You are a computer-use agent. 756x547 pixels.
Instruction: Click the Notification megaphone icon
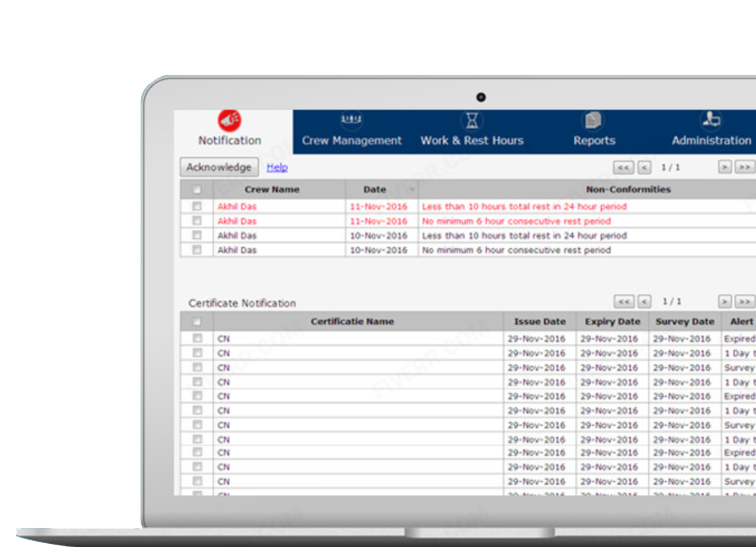tap(230, 120)
